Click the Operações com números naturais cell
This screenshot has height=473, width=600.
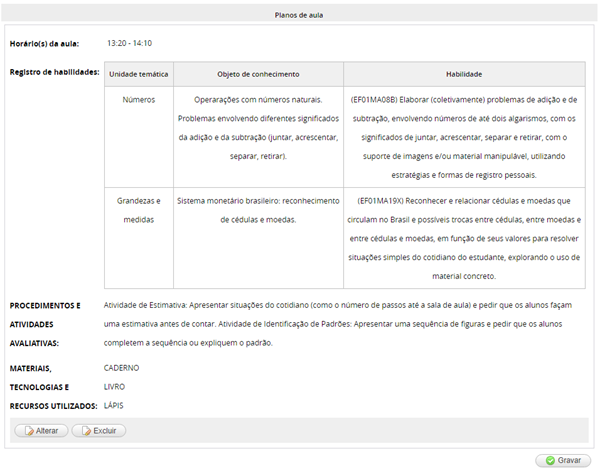pos(258,128)
